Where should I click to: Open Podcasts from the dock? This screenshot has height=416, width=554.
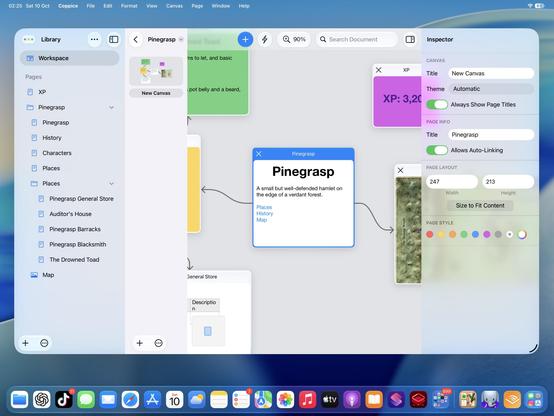coord(352,400)
